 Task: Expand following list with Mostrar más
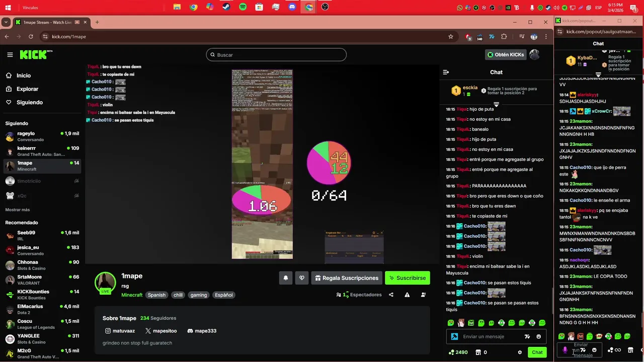(18, 210)
